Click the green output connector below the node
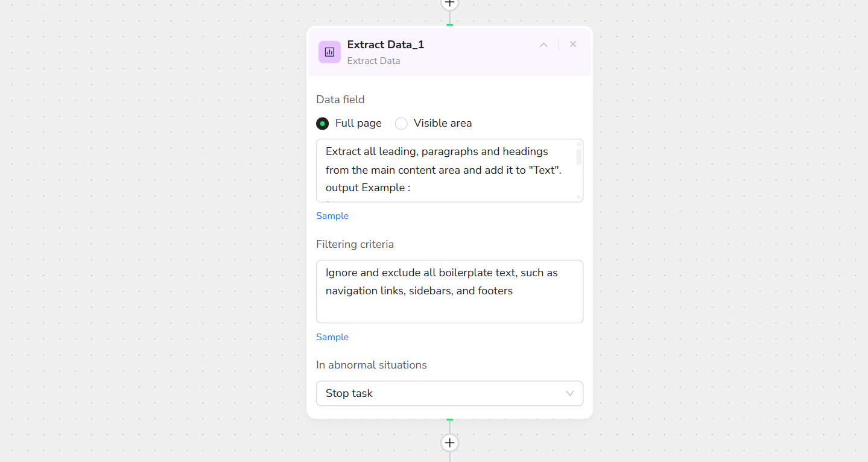Screen dimensions: 868x462 449,419
